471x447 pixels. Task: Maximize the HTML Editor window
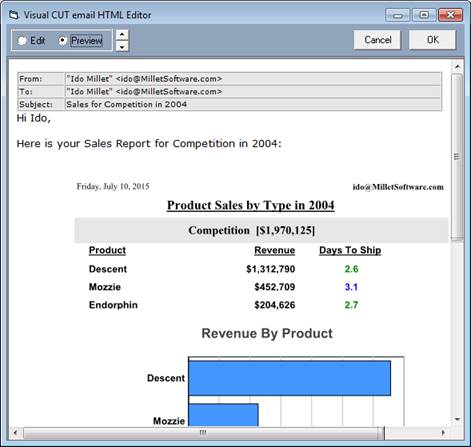(424, 15)
